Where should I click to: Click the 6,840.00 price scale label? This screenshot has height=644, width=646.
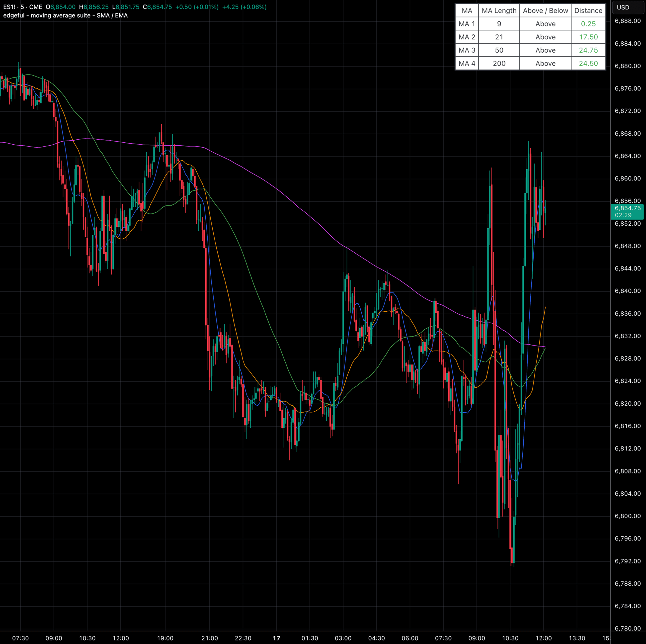click(x=628, y=291)
